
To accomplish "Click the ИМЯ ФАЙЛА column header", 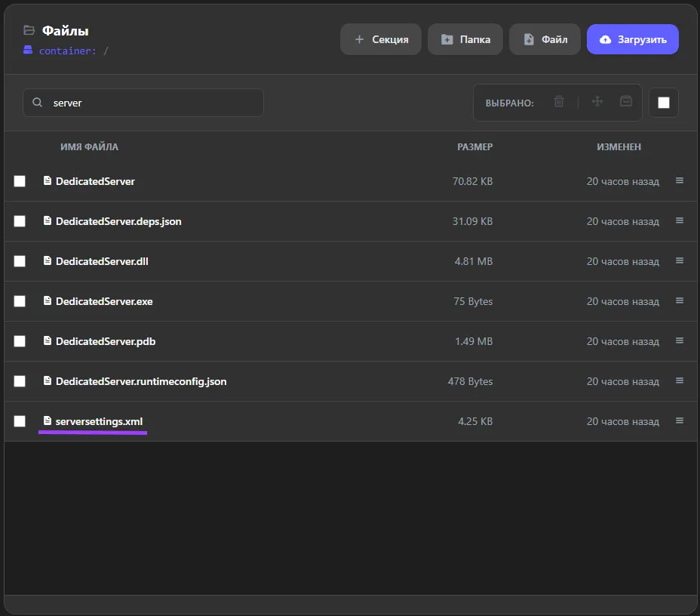I will [x=89, y=147].
